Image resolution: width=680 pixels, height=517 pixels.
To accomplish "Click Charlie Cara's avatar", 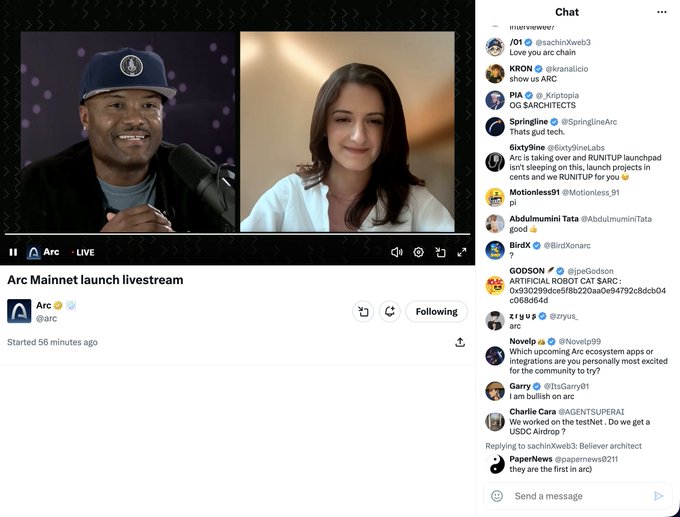I will (495, 422).
